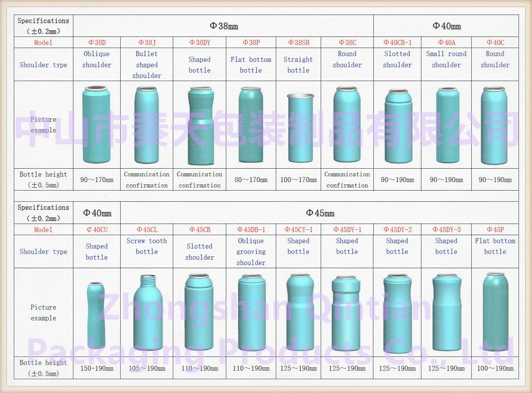Viewport: 532px width, 393px height.
Task: Select the model label Φ45CY-1
Action: 298,229
